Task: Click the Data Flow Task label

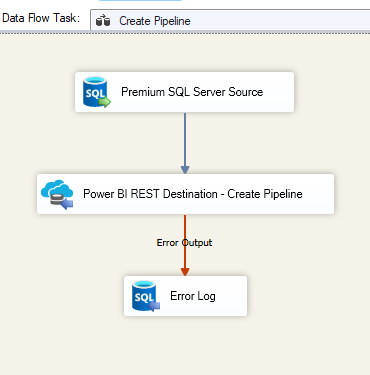Action: pos(41,18)
